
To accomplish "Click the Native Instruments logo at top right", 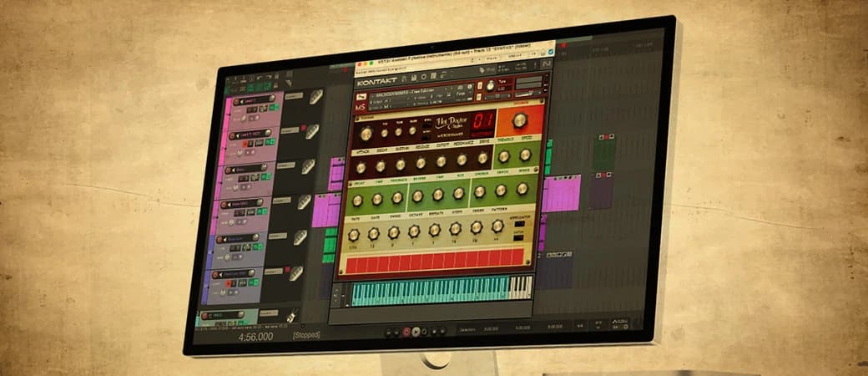I will pyautogui.click(x=547, y=64).
